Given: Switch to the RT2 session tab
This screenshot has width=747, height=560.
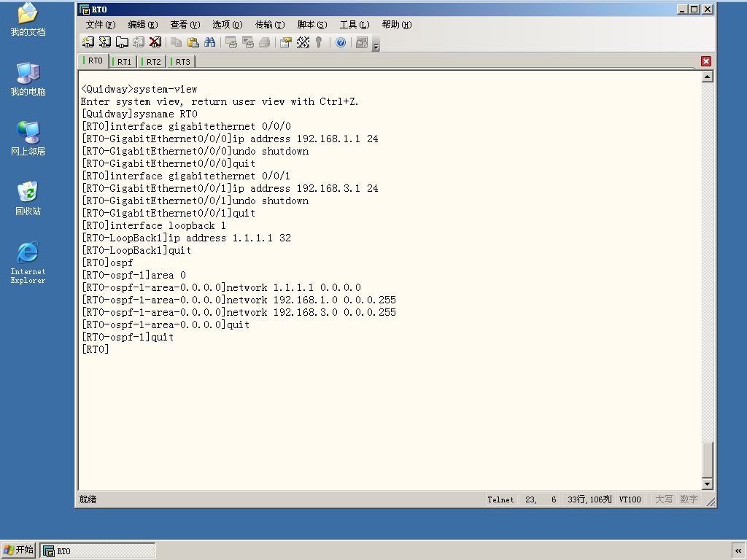Looking at the screenshot, I should click(152, 62).
